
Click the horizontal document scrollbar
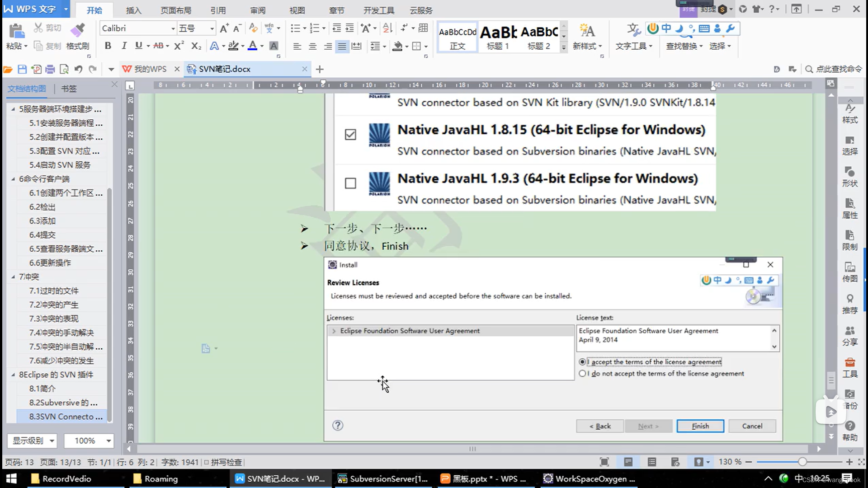(x=472, y=449)
